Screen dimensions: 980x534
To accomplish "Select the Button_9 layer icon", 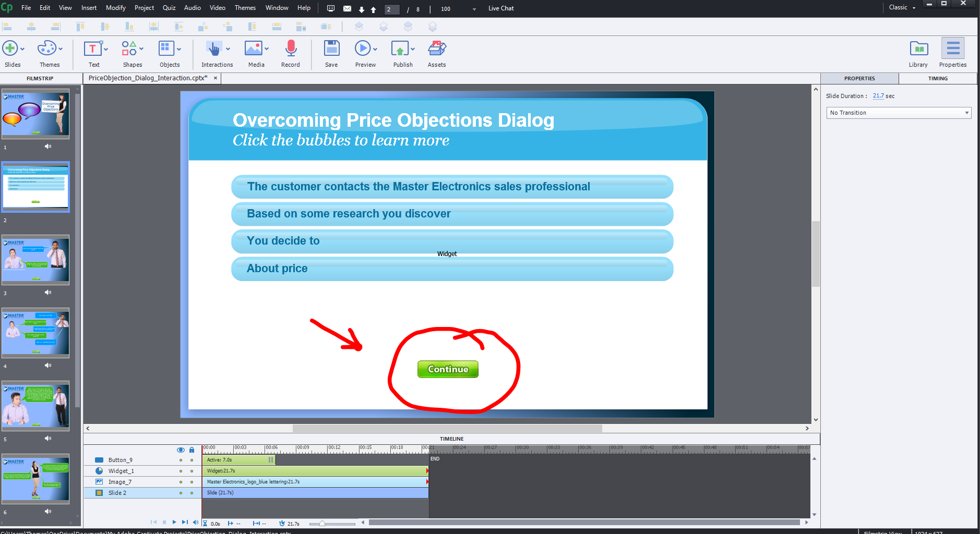I will coord(99,460).
